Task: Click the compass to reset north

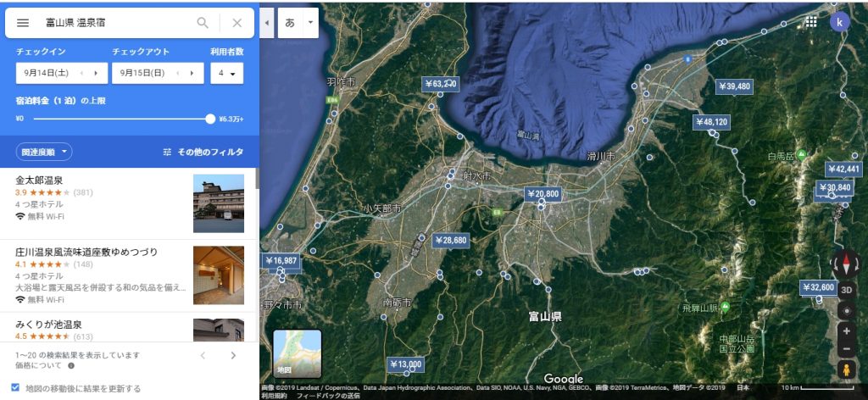Action: click(x=847, y=264)
